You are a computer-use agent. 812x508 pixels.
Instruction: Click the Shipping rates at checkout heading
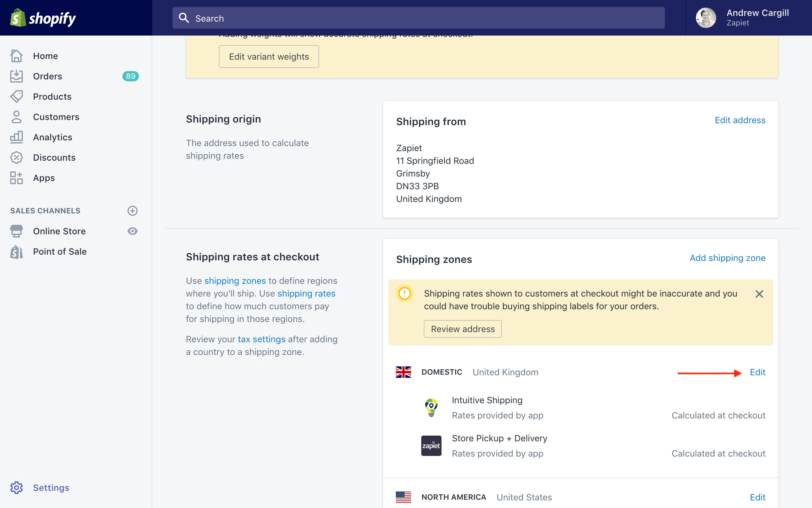(252, 257)
